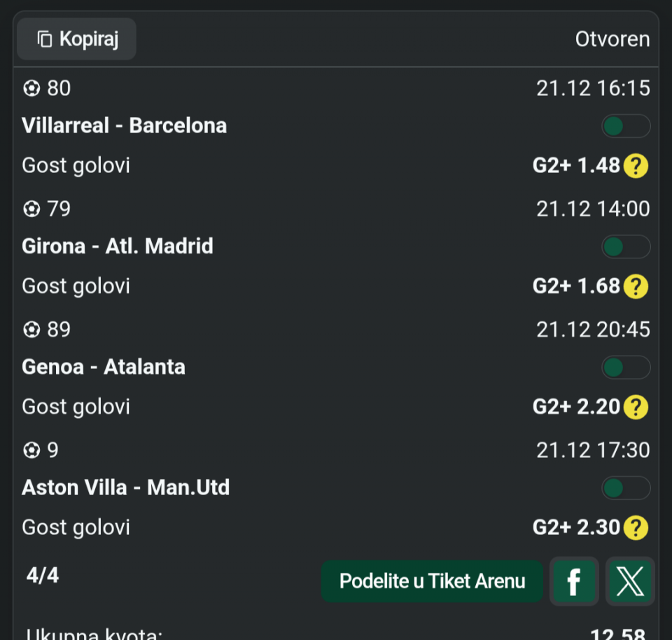Screen dimensions: 672x640
Task: Open the Girona - Atl. Madrid match
Action: pyautogui.click(x=118, y=246)
